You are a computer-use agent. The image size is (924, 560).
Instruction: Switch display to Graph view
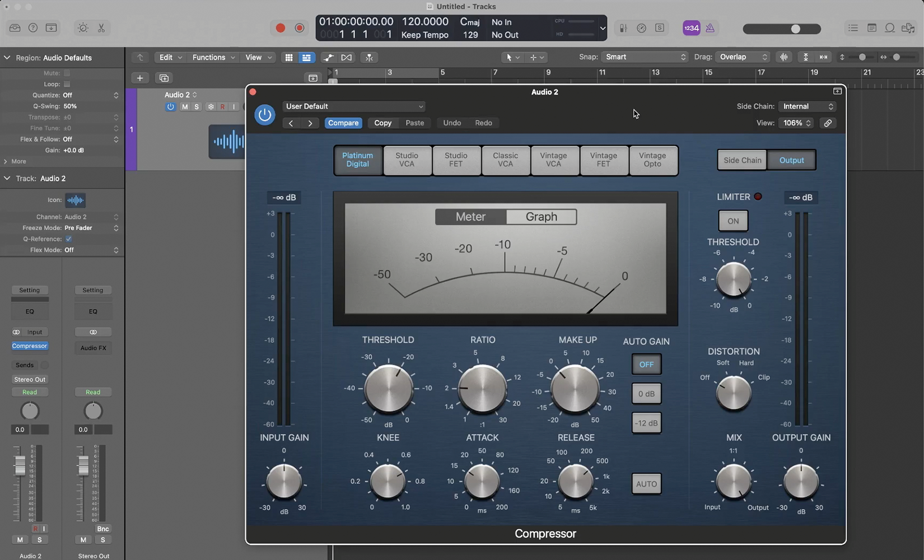[541, 217]
